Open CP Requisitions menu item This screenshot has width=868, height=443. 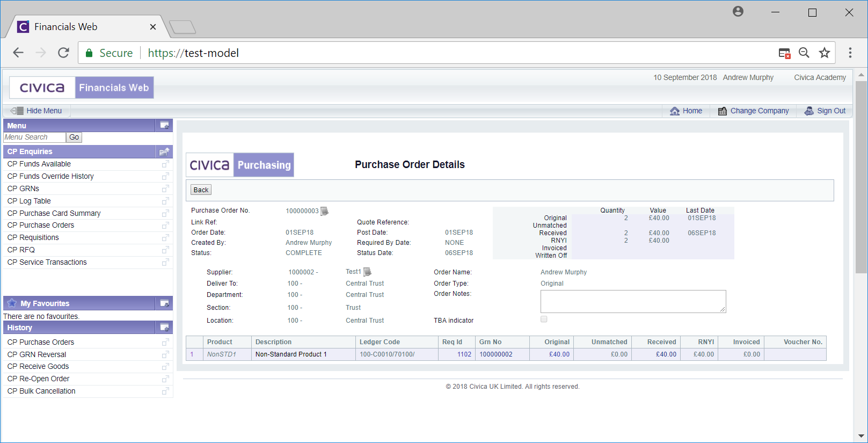[x=33, y=237]
